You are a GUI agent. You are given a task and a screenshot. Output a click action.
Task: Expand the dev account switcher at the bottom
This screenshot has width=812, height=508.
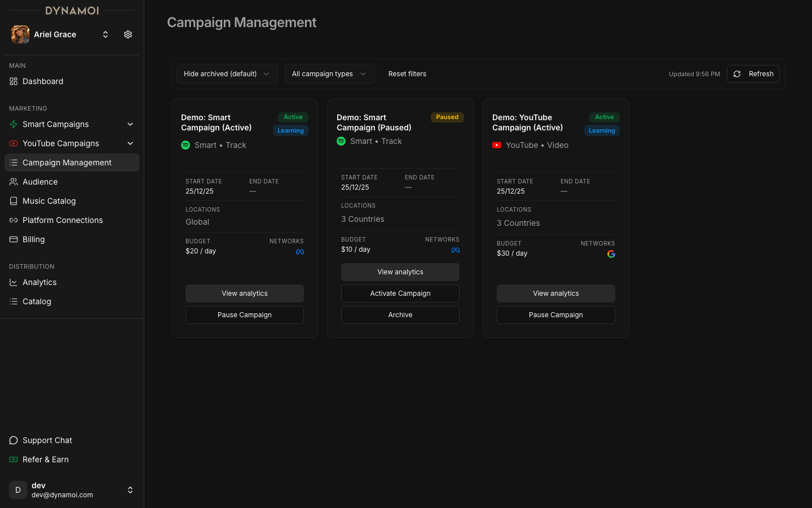[x=130, y=490]
